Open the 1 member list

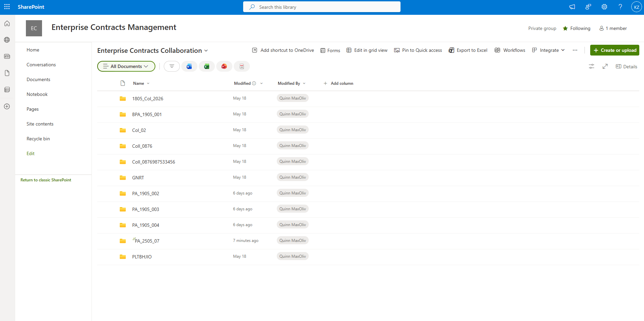coord(613,28)
